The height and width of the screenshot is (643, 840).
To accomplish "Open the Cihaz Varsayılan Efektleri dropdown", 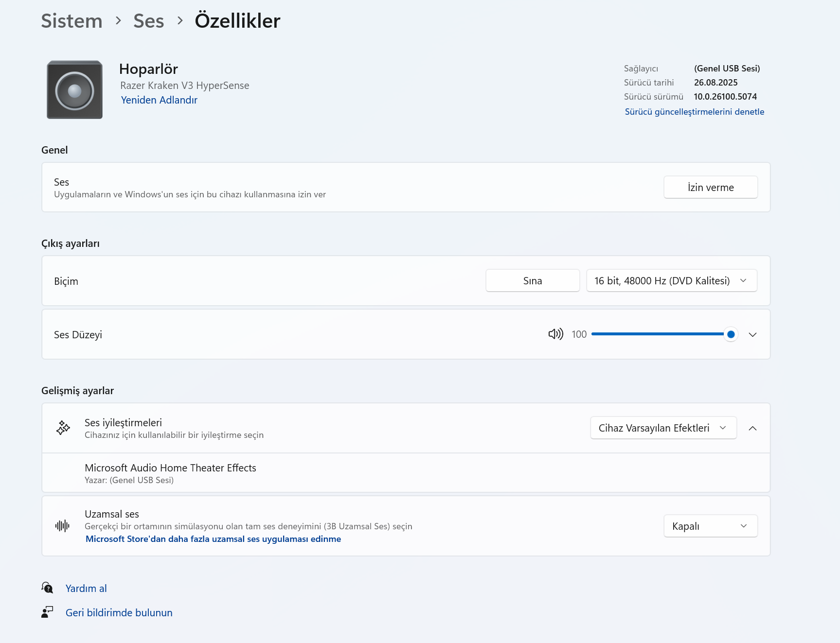I will 663,428.
